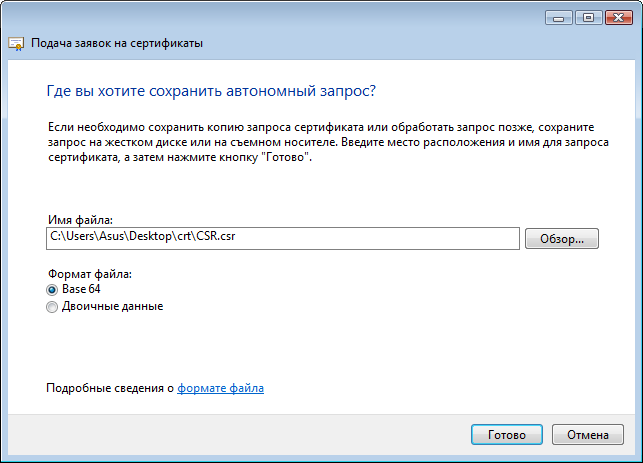643x463 pixels.
Task: Click the instructions paragraph starting Если необходимо
Action: pos(328,142)
